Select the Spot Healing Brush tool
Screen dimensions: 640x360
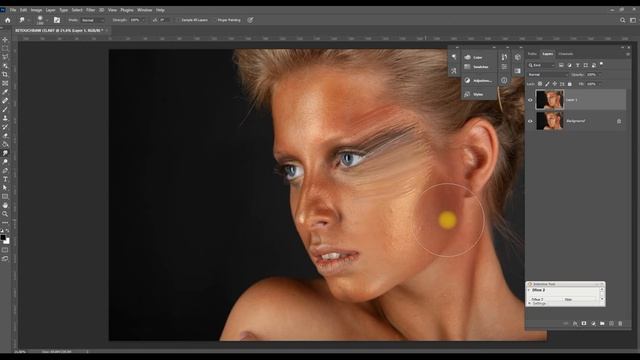5,100
